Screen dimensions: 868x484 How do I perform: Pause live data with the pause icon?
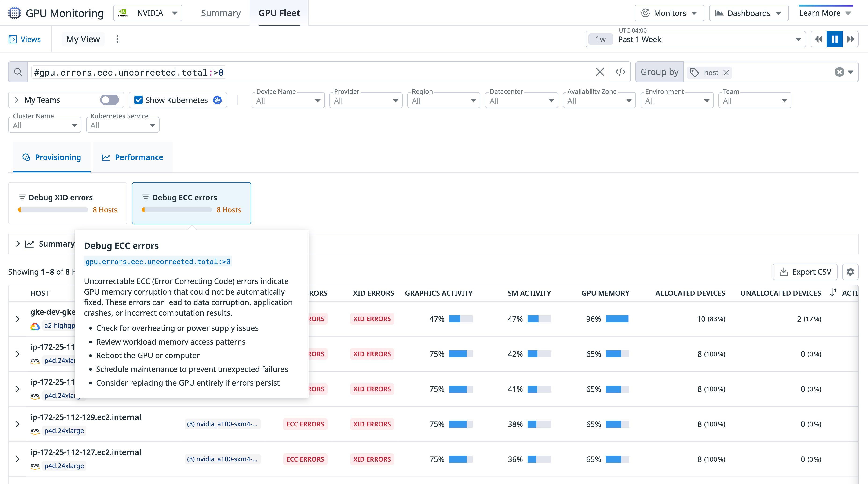pos(834,39)
